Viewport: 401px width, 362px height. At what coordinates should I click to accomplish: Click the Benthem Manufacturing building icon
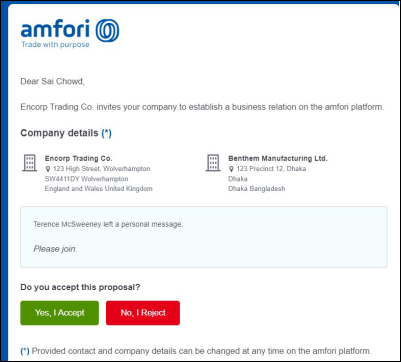pos(213,163)
